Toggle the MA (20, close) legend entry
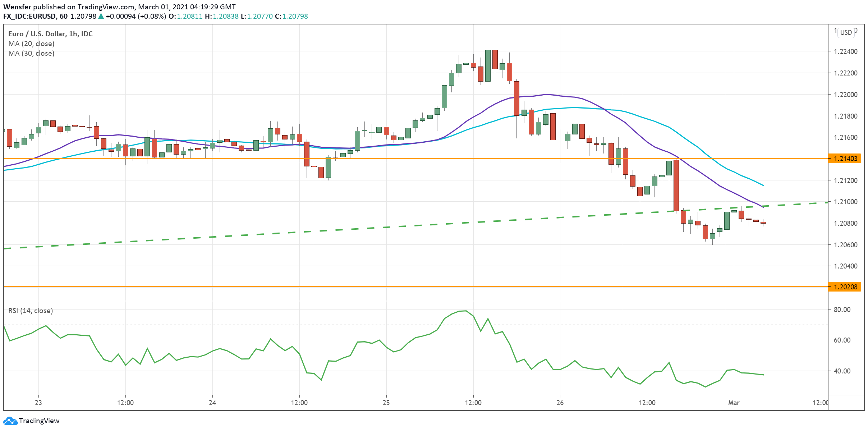This screenshot has height=431, width=868. pyautogui.click(x=31, y=43)
